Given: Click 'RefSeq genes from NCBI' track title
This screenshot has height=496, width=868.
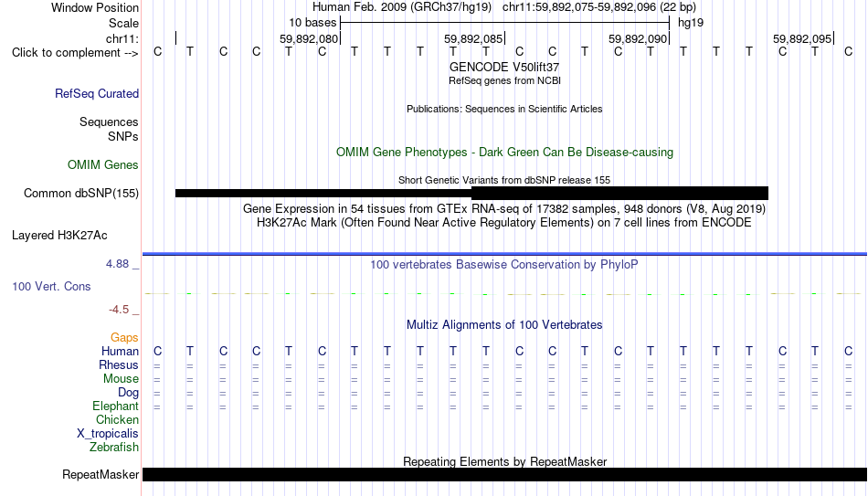Looking at the screenshot, I should click(x=505, y=80).
